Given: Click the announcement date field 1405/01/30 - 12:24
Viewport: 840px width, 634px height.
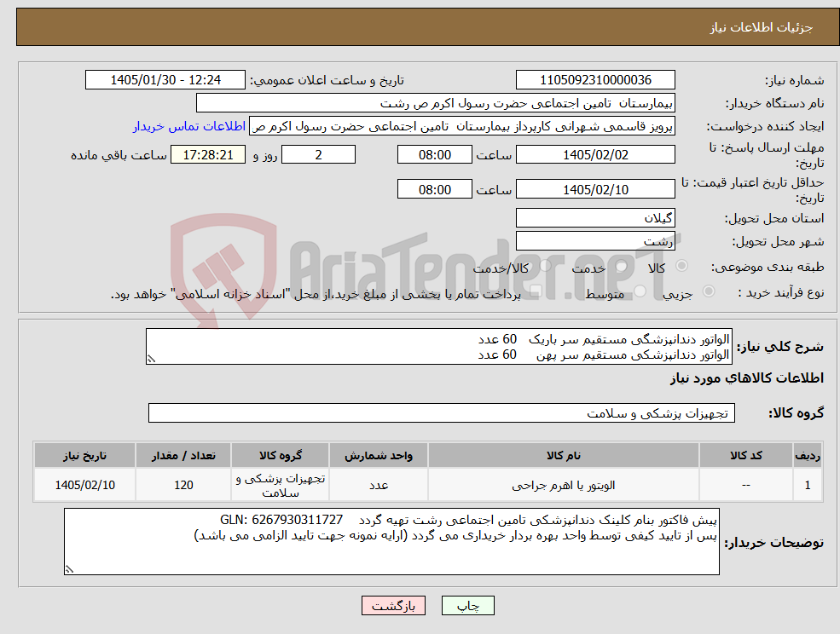Looking at the screenshot, I should [165, 80].
